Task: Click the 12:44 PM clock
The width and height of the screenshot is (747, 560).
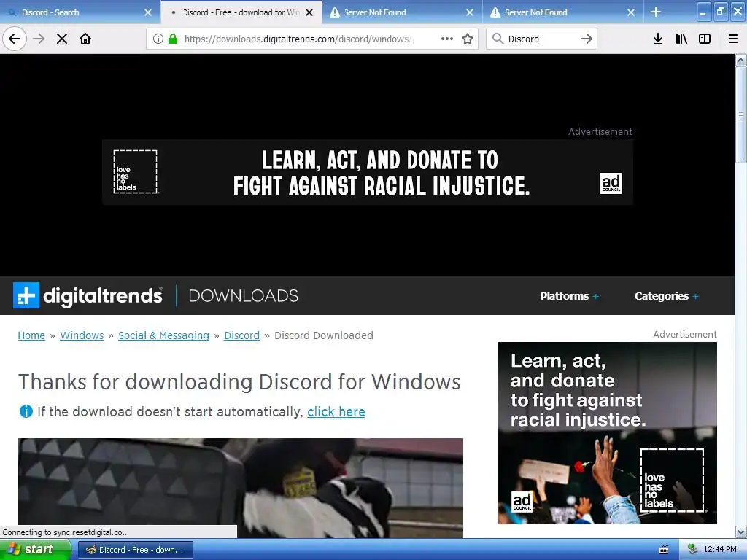Action: (720, 550)
